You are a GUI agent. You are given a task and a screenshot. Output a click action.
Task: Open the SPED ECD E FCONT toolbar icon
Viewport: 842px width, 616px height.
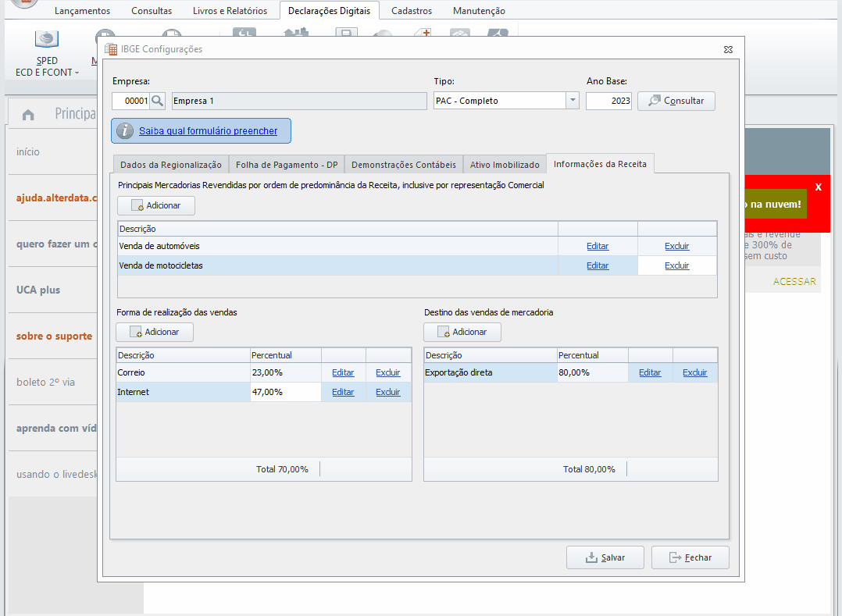point(47,52)
